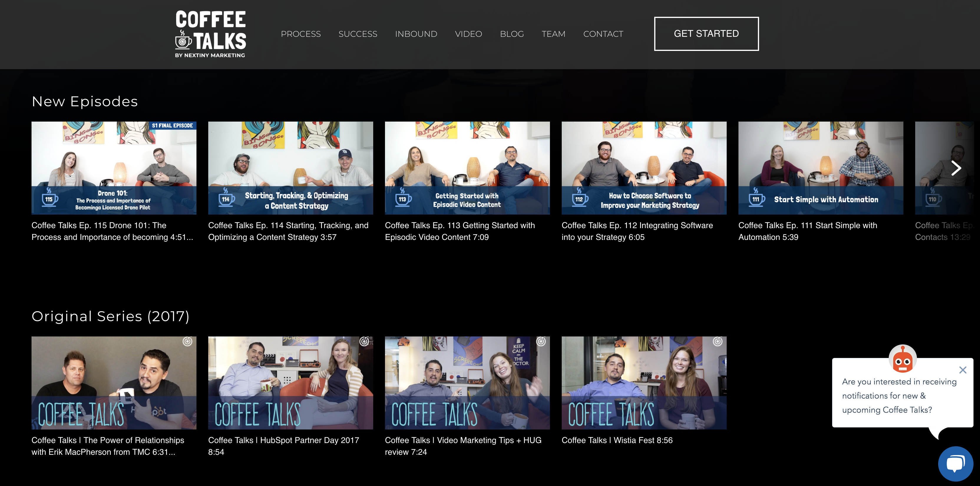980x486 pixels.
Task: Open the VIDEO navigation menu item
Action: coord(469,34)
